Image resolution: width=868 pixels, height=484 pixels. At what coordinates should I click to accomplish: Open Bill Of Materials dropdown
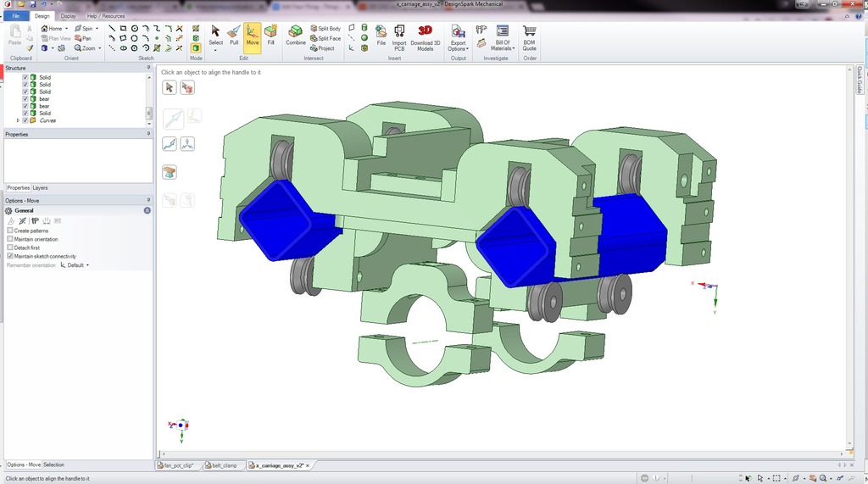[503, 46]
